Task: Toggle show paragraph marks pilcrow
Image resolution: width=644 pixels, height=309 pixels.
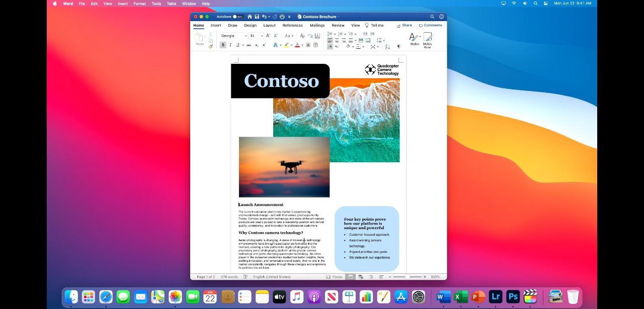Action: pyautogui.click(x=399, y=46)
